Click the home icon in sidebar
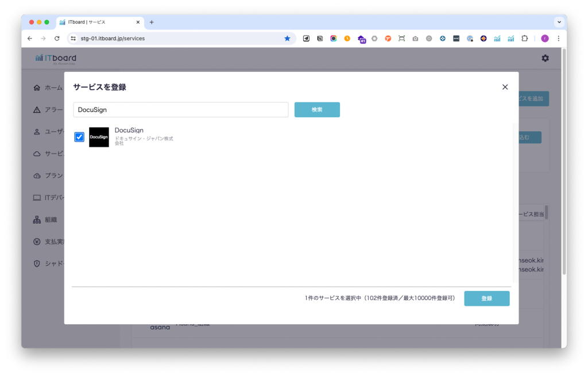 [37, 88]
